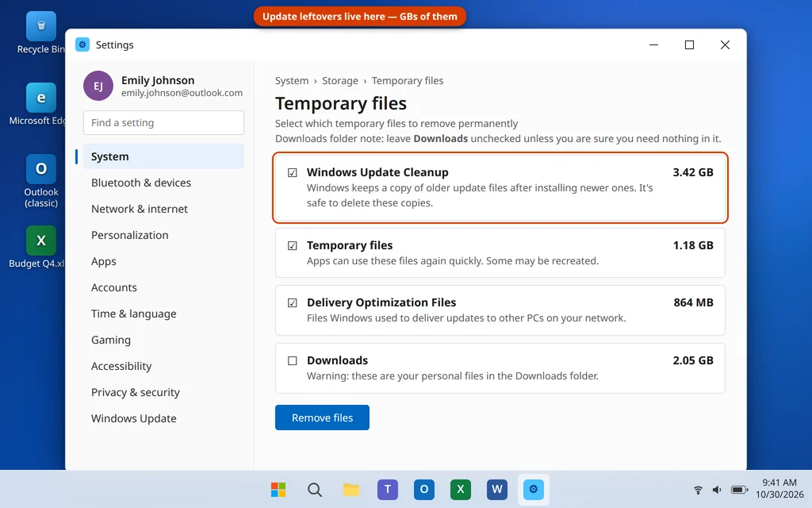Open Accessibility settings
Image resolution: width=812 pixels, height=508 pixels.
point(163,366)
